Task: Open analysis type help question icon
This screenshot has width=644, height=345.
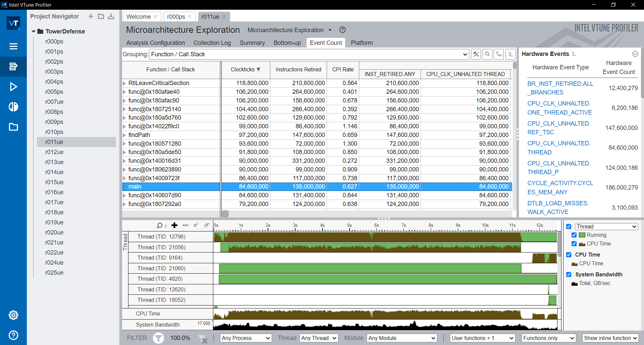Action: (342, 30)
